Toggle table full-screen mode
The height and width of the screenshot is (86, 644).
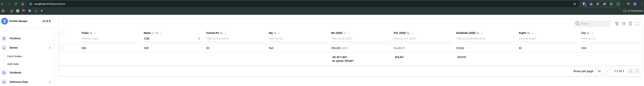coord(637,24)
